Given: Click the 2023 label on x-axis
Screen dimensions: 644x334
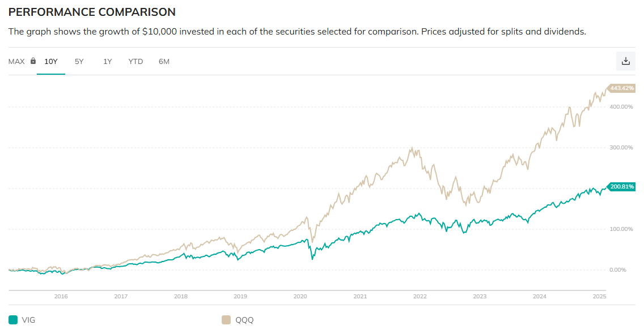Looking at the screenshot, I should pos(480,296).
